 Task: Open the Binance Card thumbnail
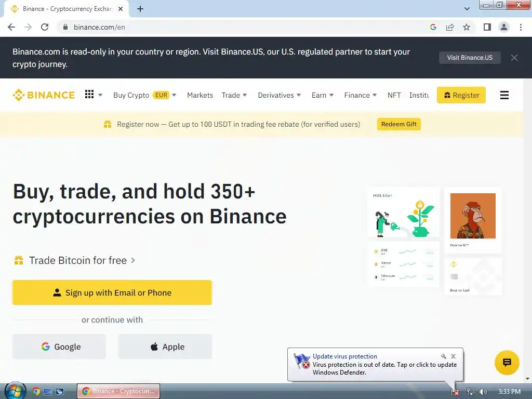pyautogui.click(x=473, y=276)
